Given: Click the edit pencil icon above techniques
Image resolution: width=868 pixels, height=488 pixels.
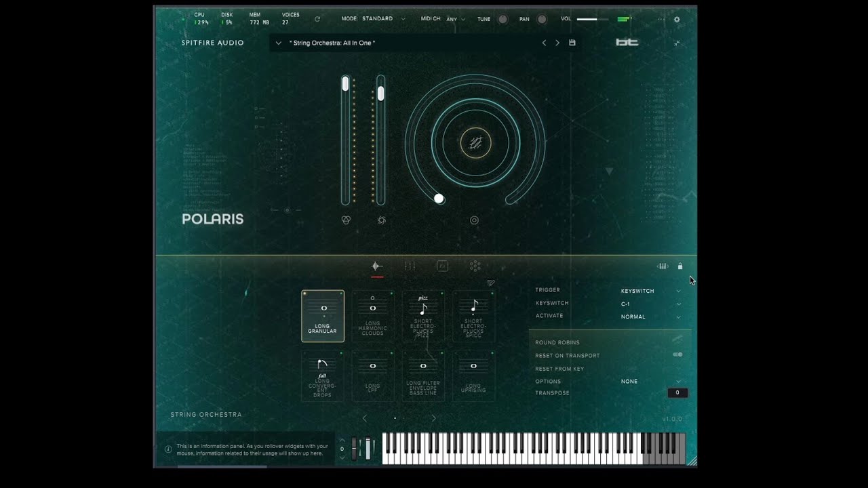Looking at the screenshot, I should tap(491, 283).
